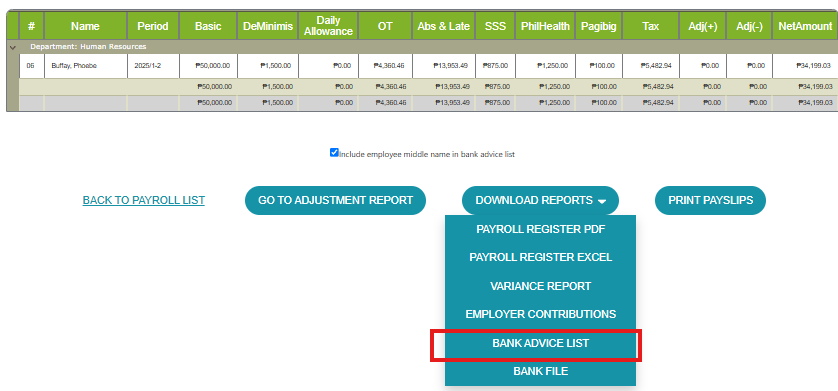Click Phoebe's ₱50,000.00 Basic cell

tap(208, 66)
